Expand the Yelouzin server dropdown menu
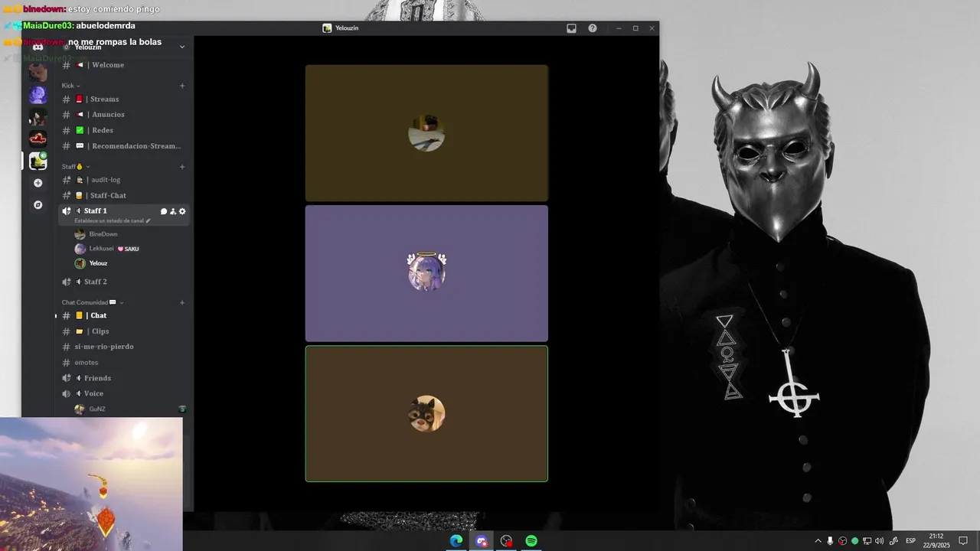This screenshot has height=551, width=980. [x=181, y=47]
